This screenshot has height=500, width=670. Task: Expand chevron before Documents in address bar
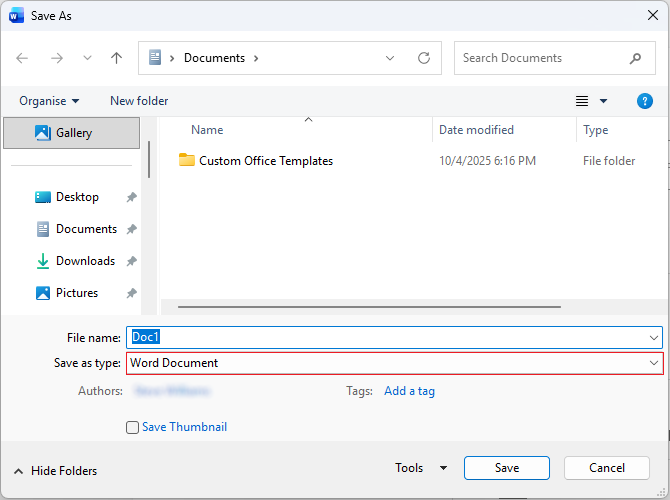point(172,58)
